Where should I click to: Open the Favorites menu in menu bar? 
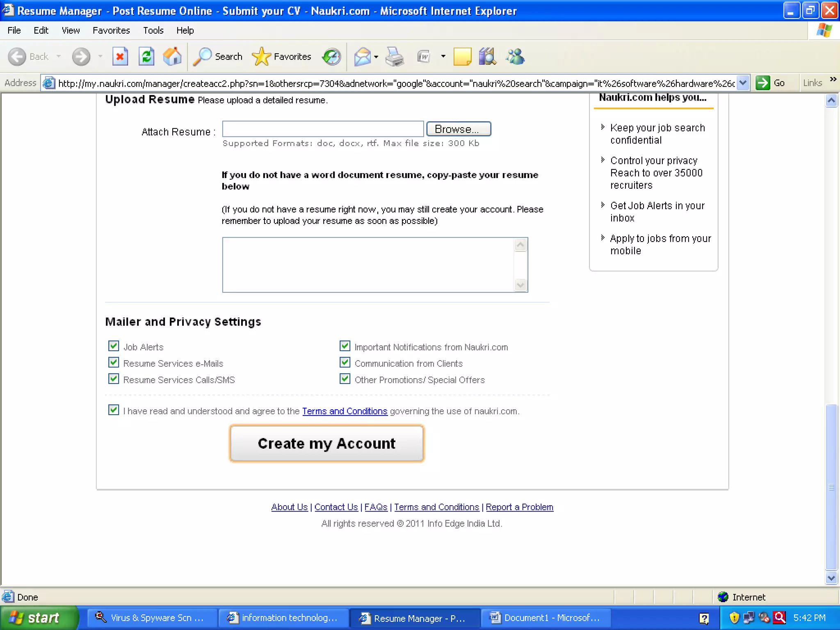coord(111,30)
